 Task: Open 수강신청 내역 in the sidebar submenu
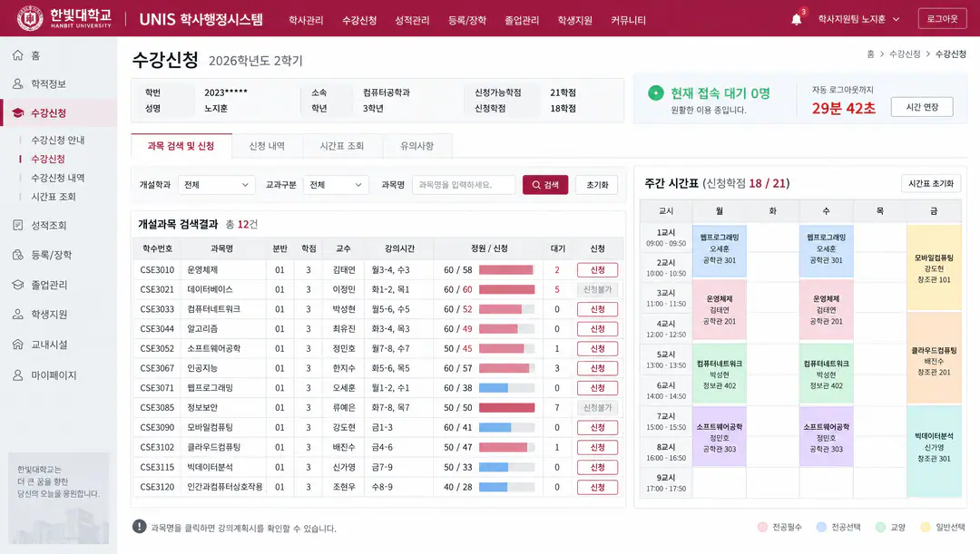pyautogui.click(x=58, y=178)
